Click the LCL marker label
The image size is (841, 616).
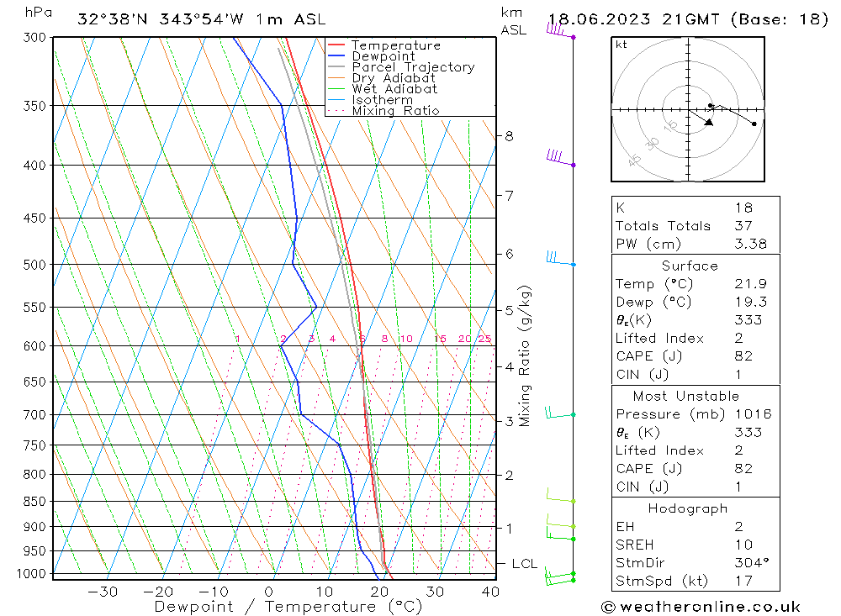(524, 563)
